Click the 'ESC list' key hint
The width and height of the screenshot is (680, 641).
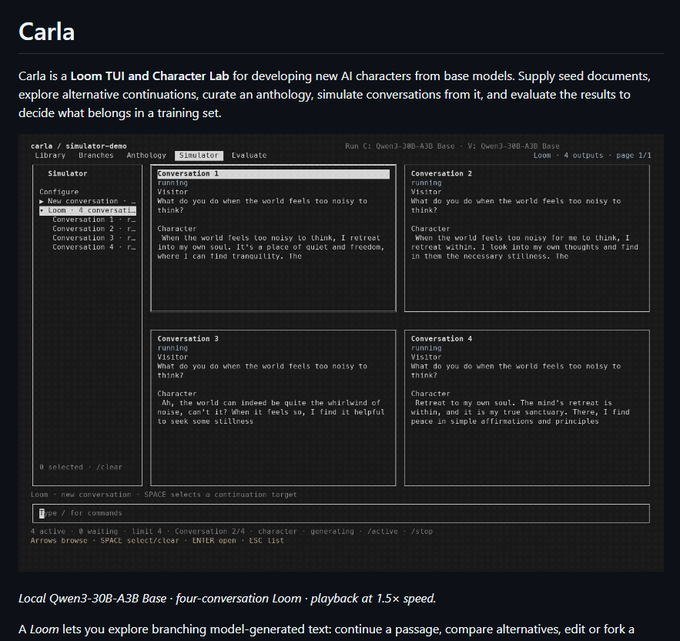[x=266, y=541]
